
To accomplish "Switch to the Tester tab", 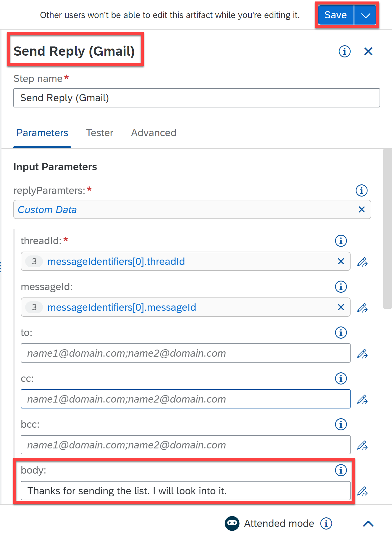I will [x=100, y=133].
